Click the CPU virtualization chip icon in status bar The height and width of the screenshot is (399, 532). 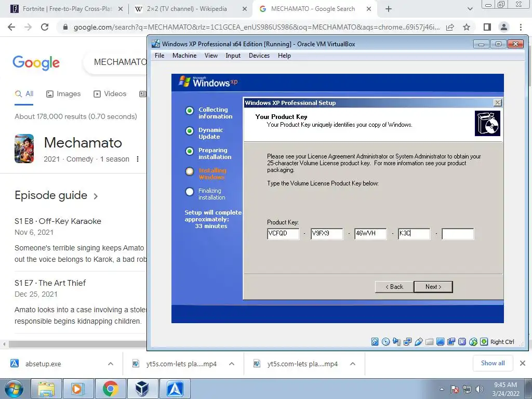pyautogui.click(x=462, y=342)
